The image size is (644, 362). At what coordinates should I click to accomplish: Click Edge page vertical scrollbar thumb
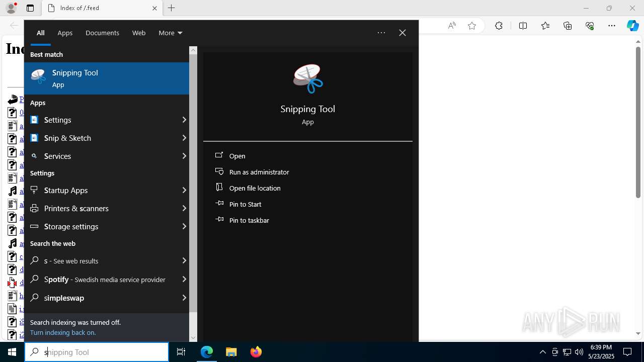click(638, 122)
